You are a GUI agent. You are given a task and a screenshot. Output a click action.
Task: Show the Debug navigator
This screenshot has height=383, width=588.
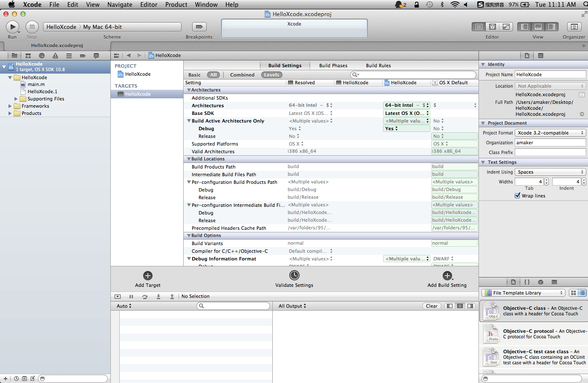tap(69, 56)
